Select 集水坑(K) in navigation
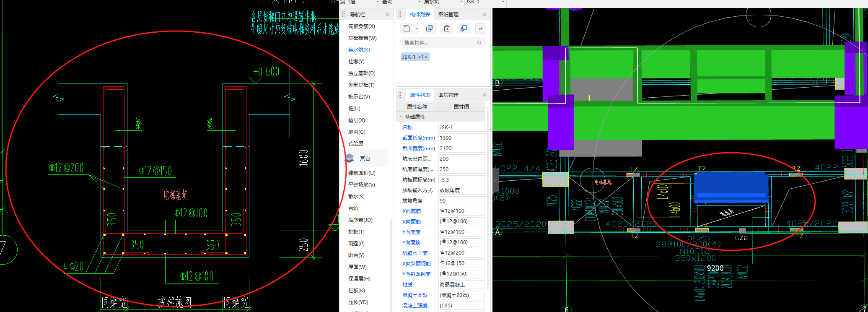The height and width of the screenshot is (312, 868). (359, 49)
